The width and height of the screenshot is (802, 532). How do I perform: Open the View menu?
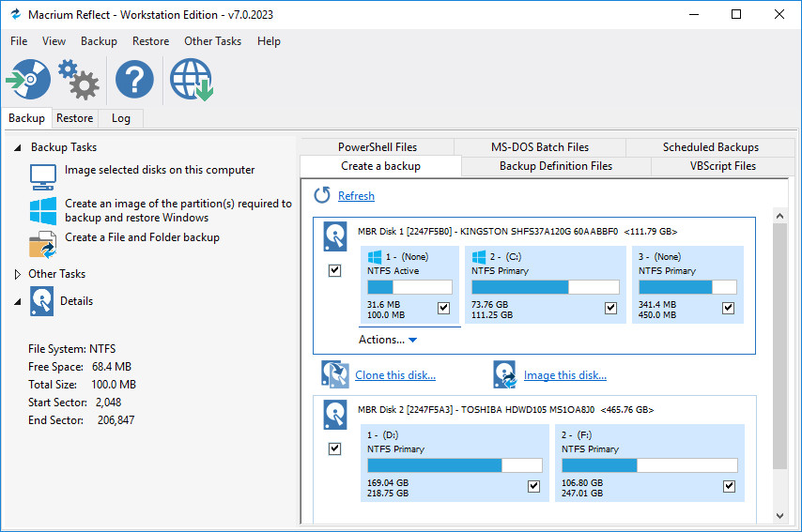(54, 41)
